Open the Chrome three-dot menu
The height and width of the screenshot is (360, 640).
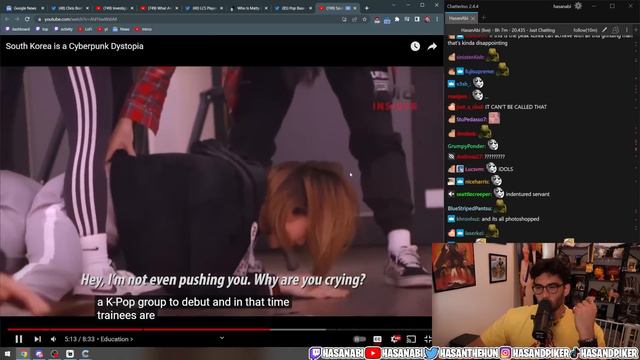click(437, 19)
